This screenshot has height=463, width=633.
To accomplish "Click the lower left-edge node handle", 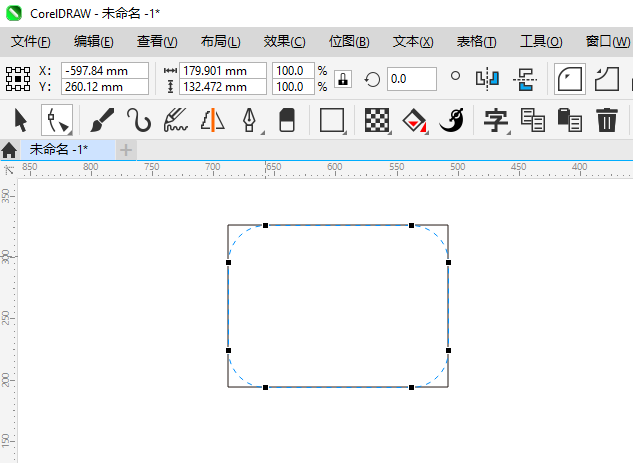I will (x=228, y=350).
